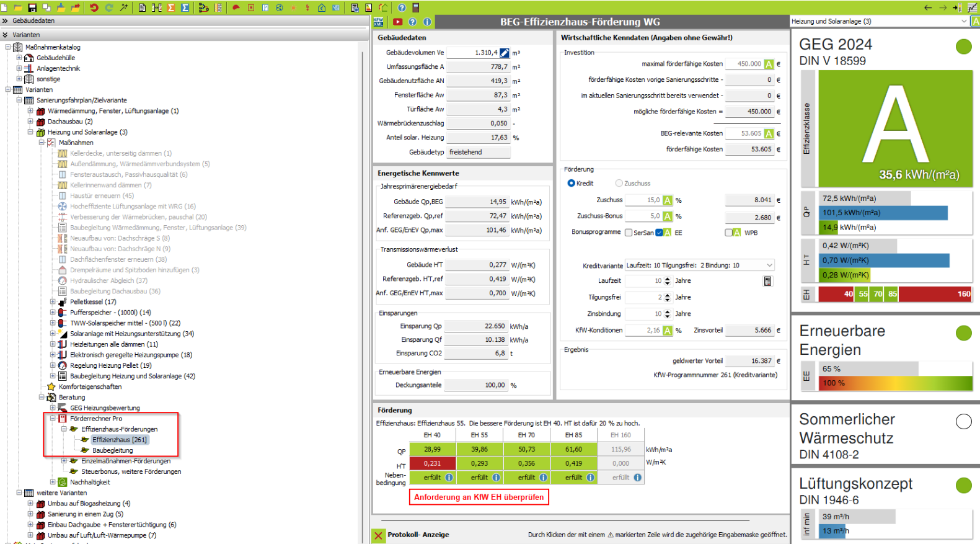Screen dimensions: 980x544
Task: Open the calculator next to Laufzeit
Action: (767, 281)
